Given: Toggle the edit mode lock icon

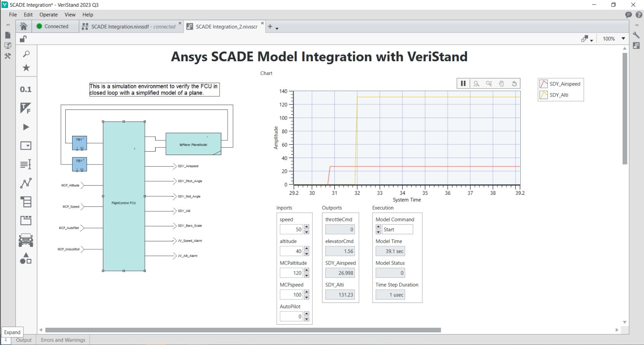Looking at the screenshot, I should (23, 39).
